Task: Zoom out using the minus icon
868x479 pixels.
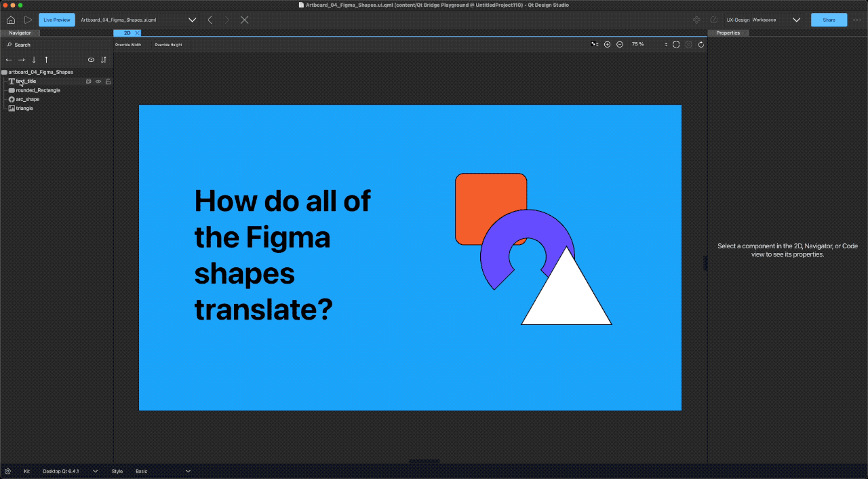Action: (x=619, y=44)
